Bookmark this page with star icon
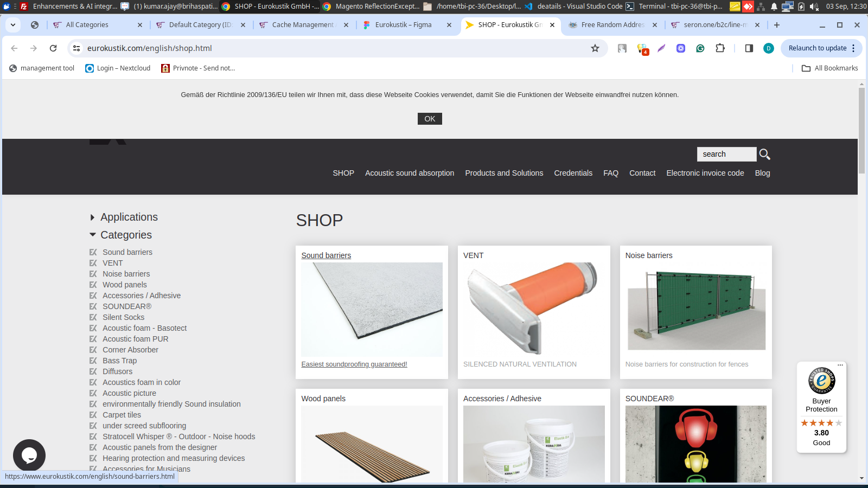Viewport: 868px width, 488px height. [595, 48]
